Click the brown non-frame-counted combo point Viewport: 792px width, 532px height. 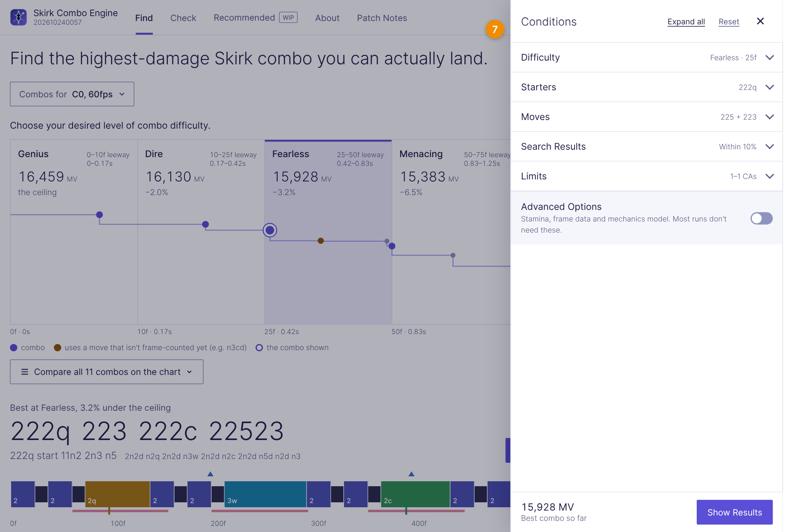(x=321, y=241)
